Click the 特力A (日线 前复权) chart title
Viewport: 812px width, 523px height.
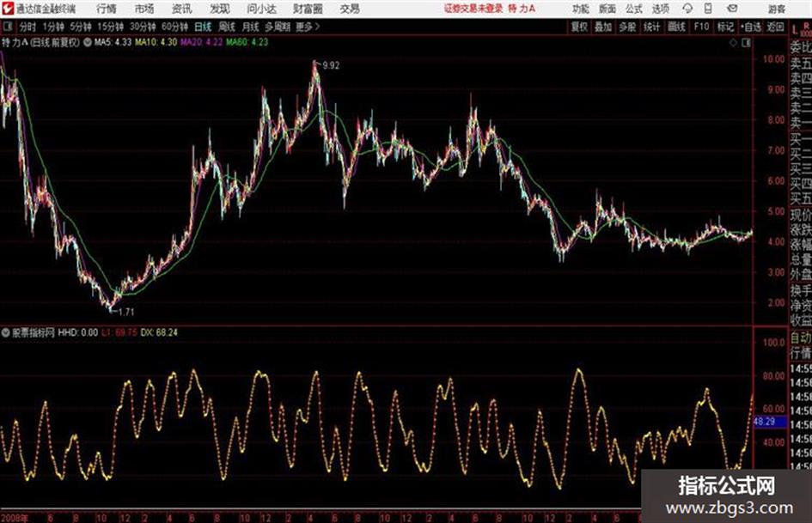tap(41, 42)
